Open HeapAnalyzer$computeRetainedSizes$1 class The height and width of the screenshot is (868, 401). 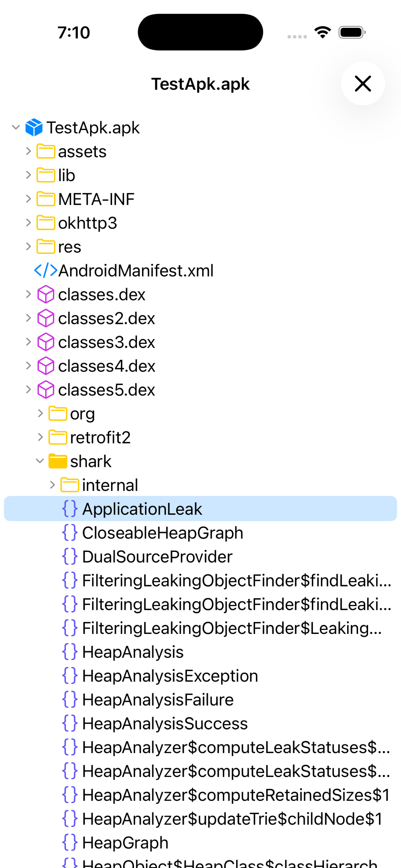(x=236, y=795)
